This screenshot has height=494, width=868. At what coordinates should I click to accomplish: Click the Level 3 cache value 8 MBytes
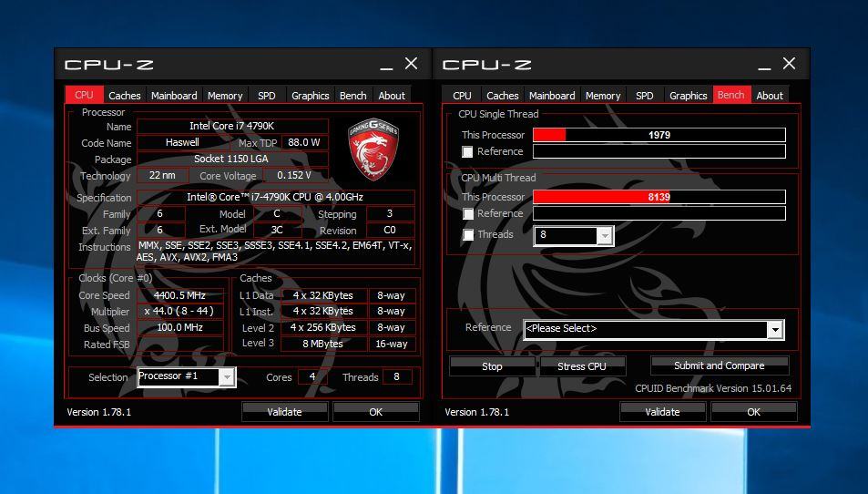coord(324,344)
